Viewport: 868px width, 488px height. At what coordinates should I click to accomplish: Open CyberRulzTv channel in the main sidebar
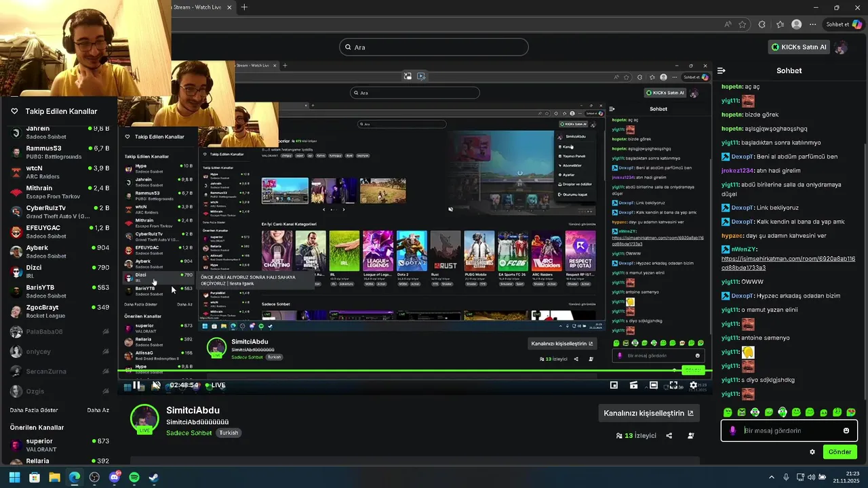pos(60,211)
